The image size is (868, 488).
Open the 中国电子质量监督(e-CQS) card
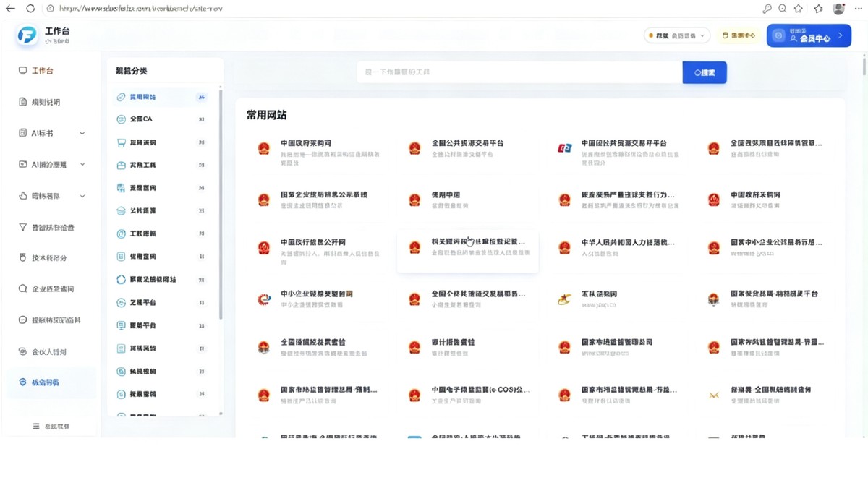[x=467, y=395]
